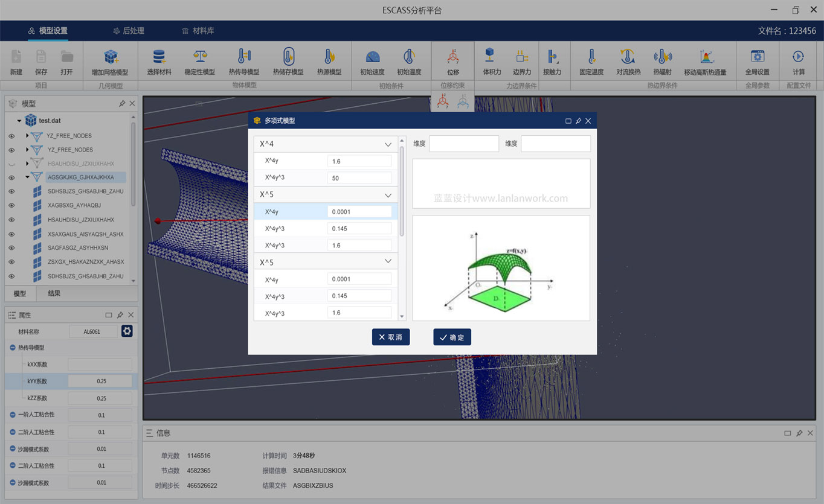Screen dimensions: 824x504
Task: Show the hidden HSAUHDISU_JZXIUXHAHX node
Action: click(11, 164)
